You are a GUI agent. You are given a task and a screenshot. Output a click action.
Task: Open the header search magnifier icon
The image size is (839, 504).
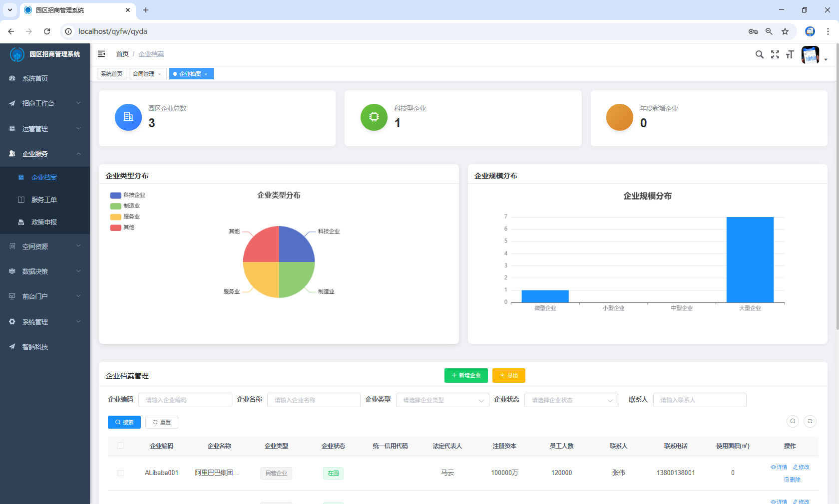coord(759,54)
